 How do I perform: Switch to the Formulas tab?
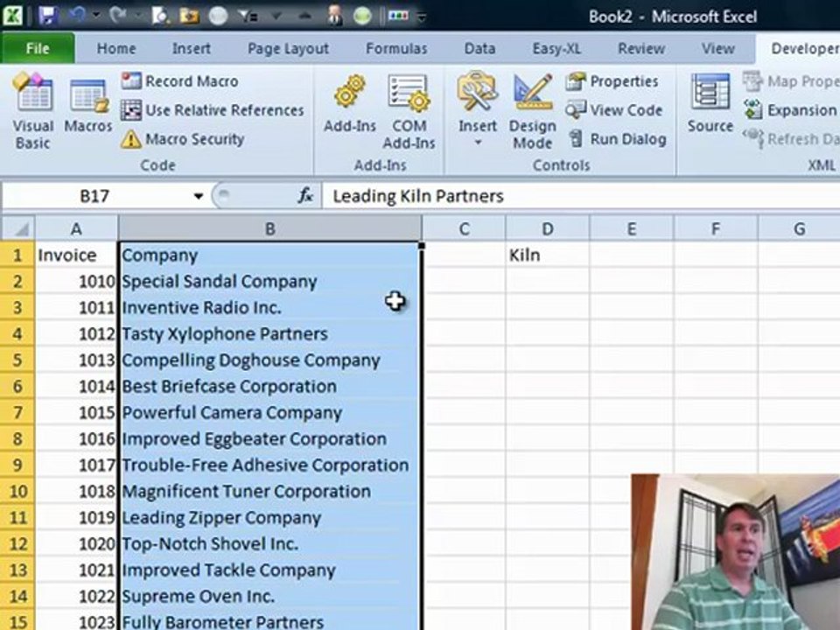[396, 48]
